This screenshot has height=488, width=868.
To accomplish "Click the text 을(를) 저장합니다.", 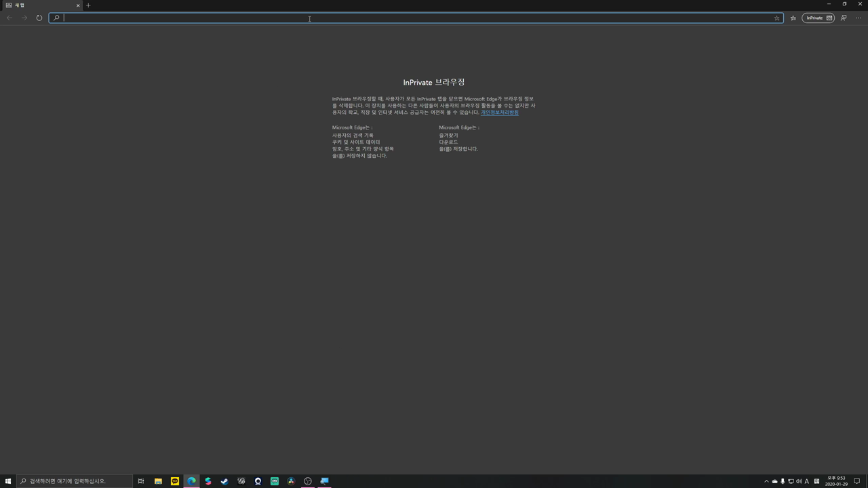I will click(458, 149).
